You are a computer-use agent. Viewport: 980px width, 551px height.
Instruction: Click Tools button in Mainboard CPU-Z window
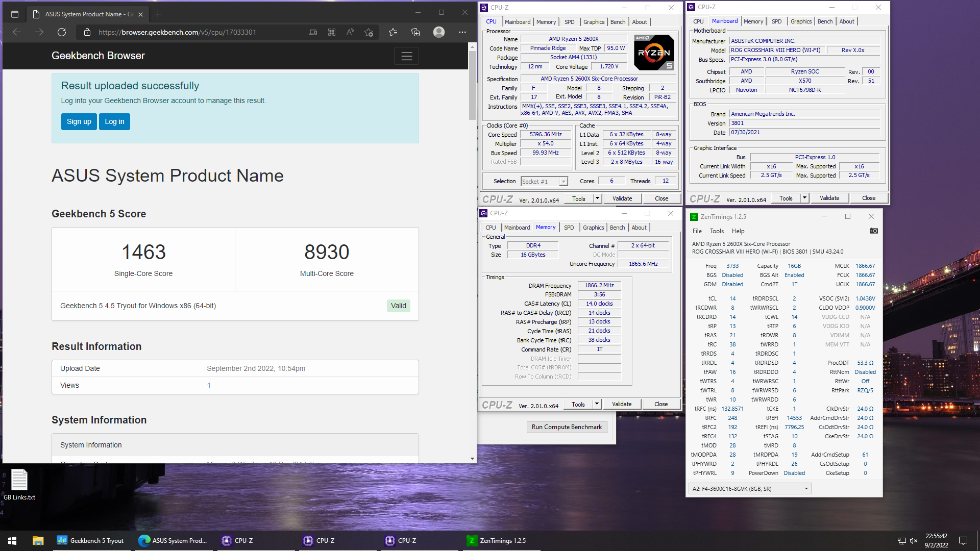pos(786,198)
